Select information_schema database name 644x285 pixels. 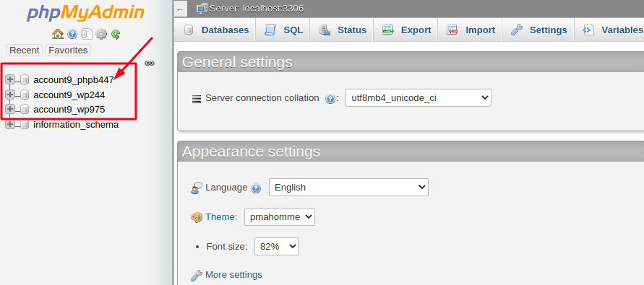[76, 124]
